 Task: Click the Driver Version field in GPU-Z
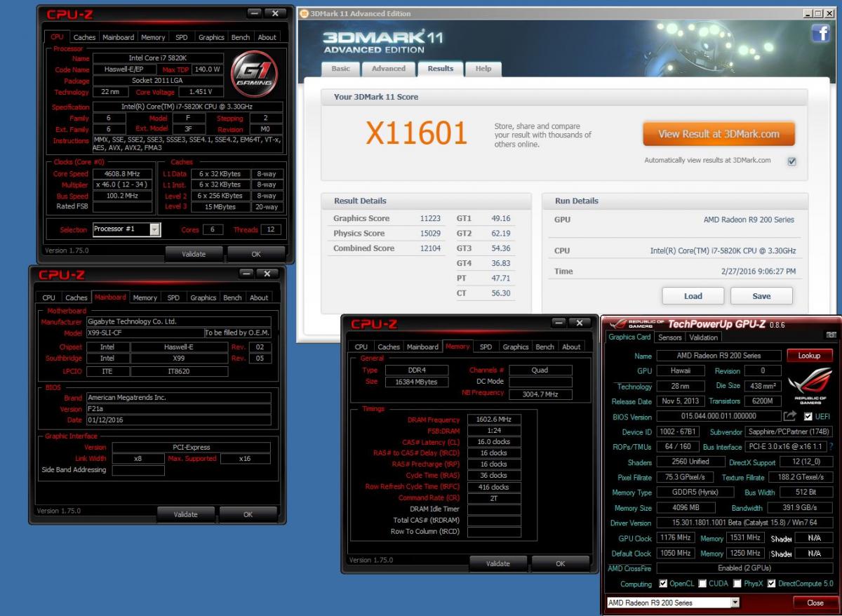pos(744,523)
